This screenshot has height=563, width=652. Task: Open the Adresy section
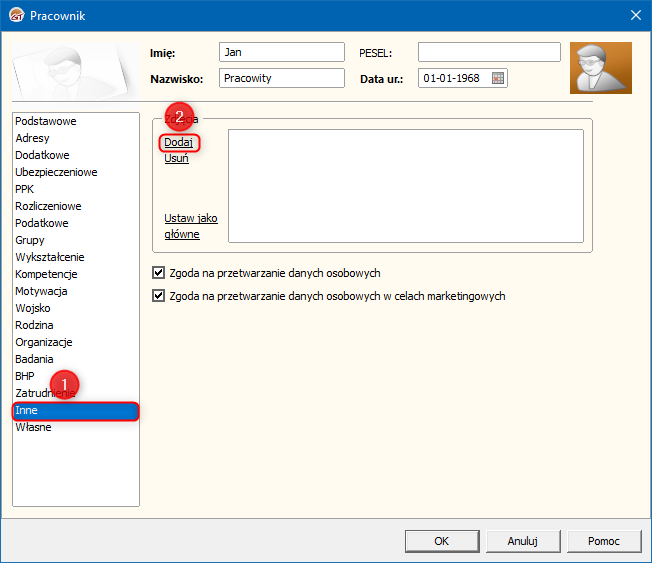32,138
